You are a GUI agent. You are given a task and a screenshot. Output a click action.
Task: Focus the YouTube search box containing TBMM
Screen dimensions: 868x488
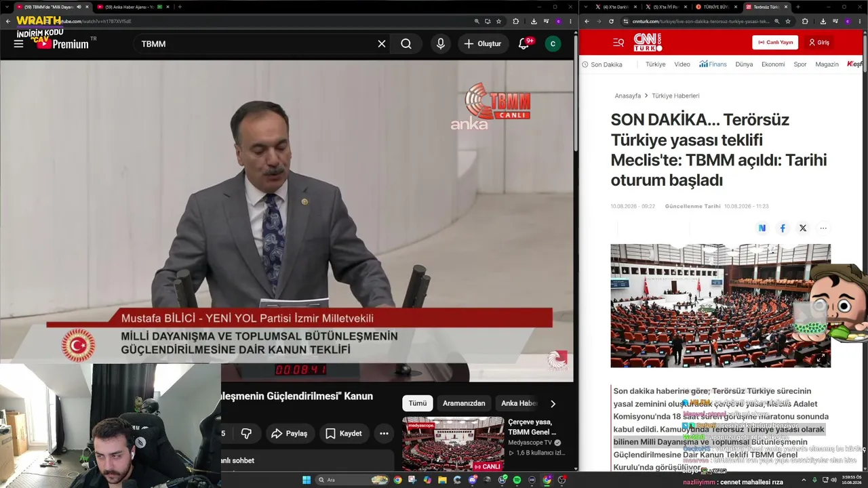[x=256, y=44]
